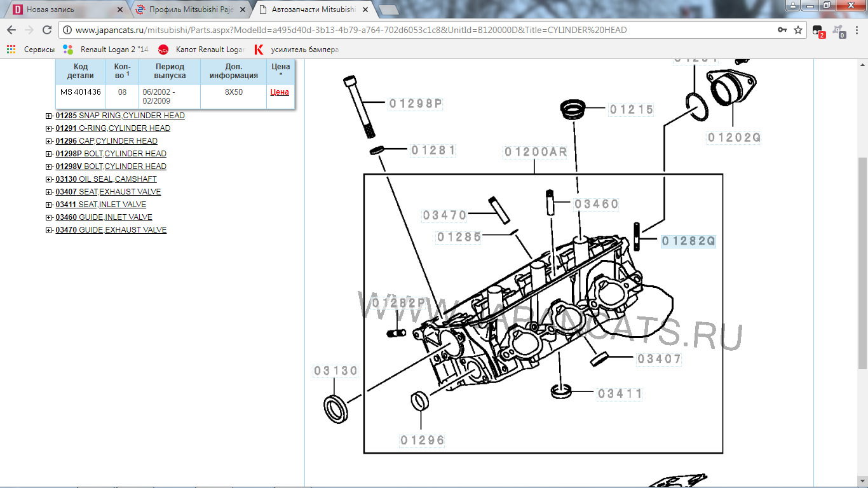Close the Новая запись tab

point(120,10)
